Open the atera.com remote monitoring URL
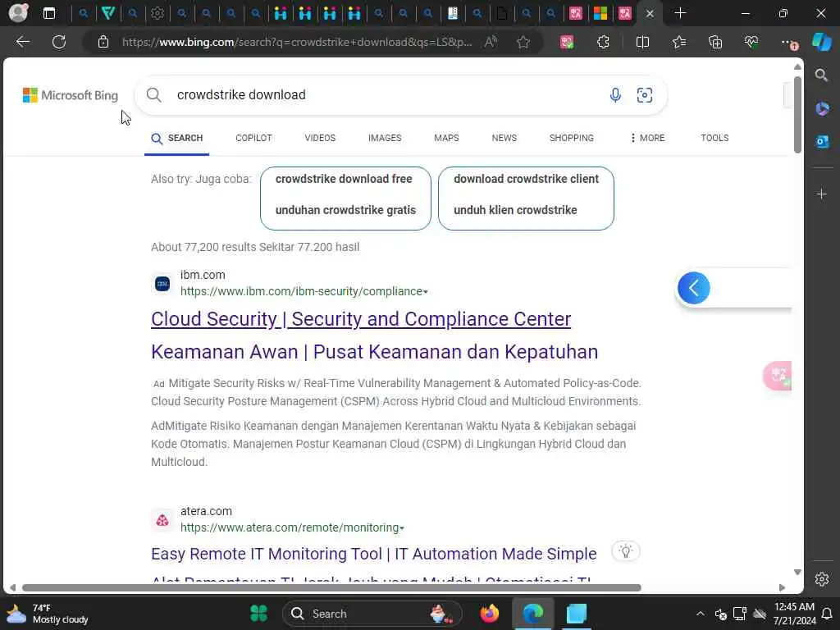The image size is (840, 630). (x=290, y=527)
